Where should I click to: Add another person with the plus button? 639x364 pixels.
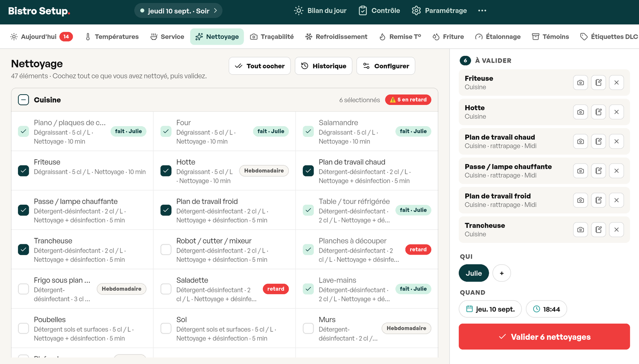tap(502, 273)
